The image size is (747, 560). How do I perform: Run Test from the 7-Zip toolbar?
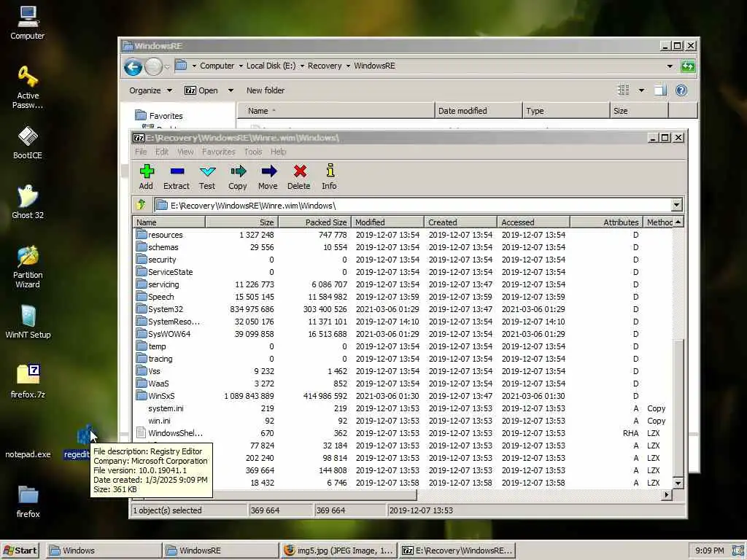point(207,177)
